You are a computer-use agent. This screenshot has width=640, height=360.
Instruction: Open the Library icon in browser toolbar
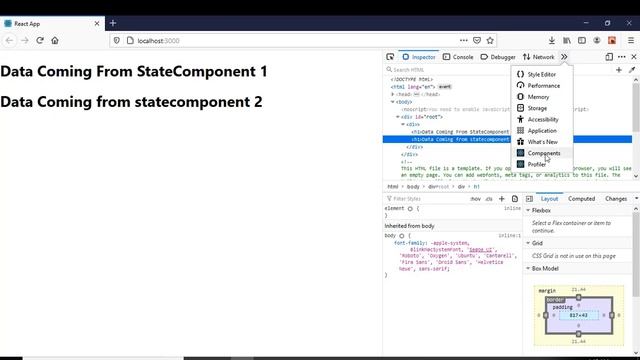pyautogui.click(x=567, y=40)
